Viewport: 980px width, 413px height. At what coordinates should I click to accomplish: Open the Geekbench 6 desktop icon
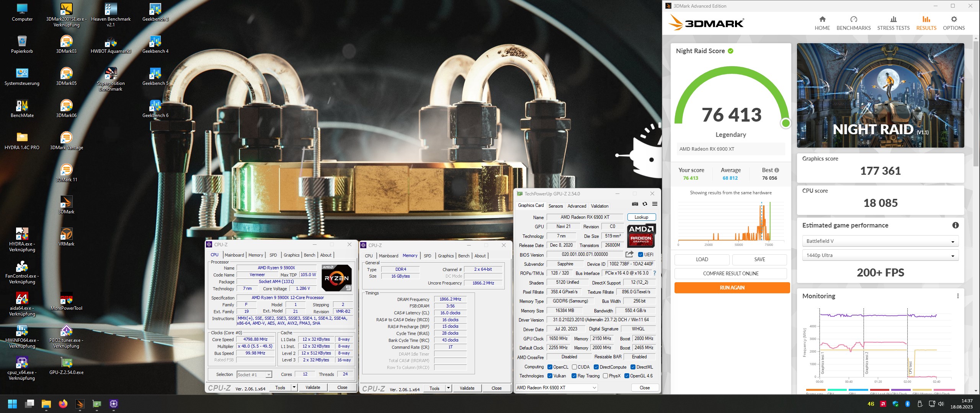(155, 109)
